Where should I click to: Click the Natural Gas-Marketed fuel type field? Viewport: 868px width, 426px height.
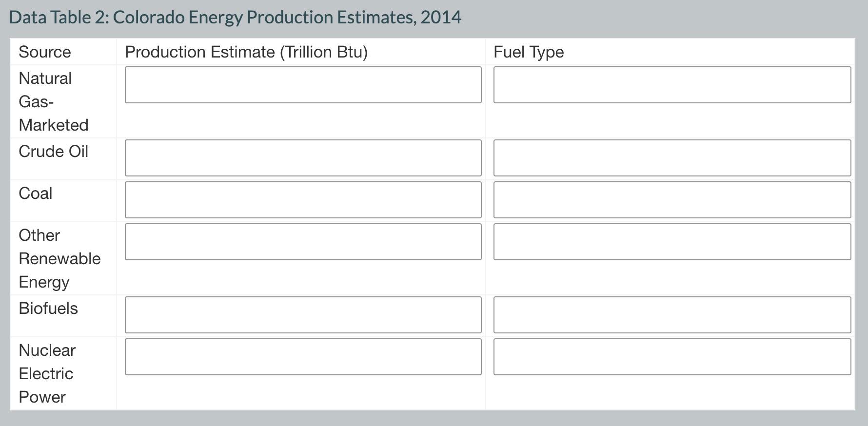[673, 84]
